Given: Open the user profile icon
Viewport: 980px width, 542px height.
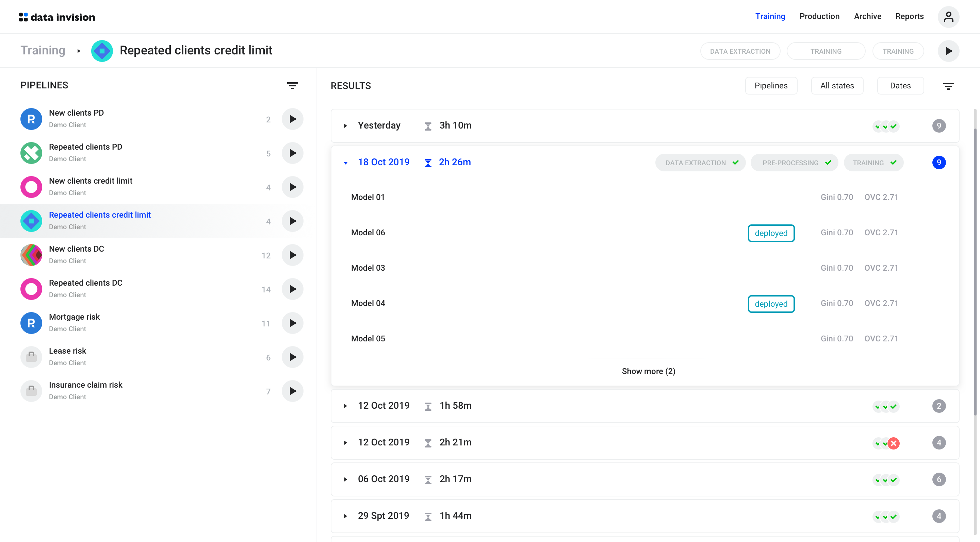Looking at the screenshot, I should (948, 17).
